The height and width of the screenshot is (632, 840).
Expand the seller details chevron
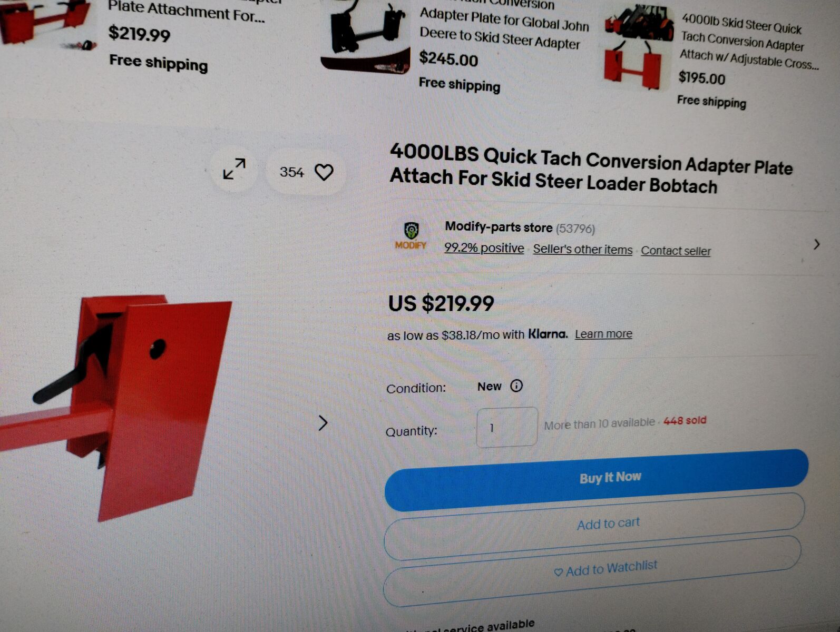[816, 244]
